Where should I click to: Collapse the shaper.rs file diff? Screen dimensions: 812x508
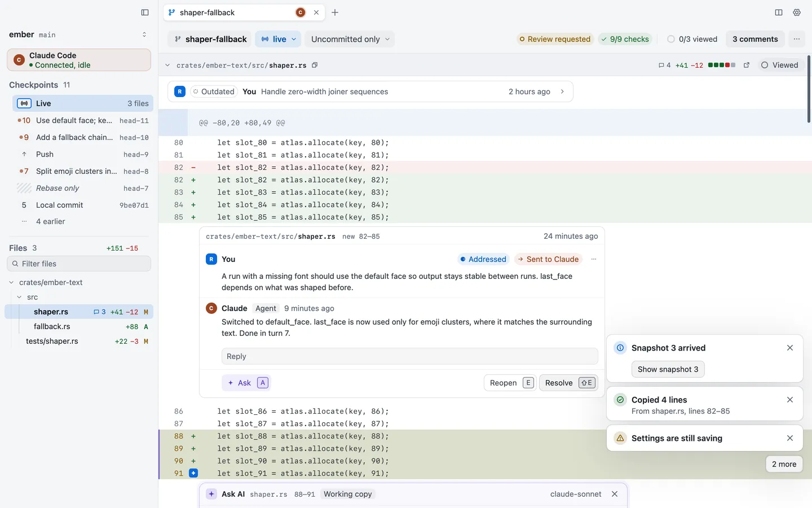point(167,65)
